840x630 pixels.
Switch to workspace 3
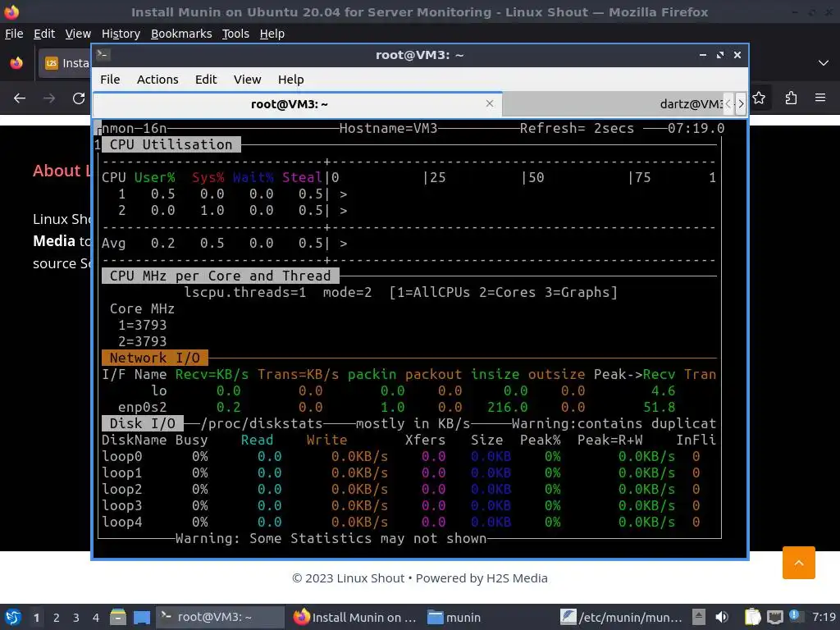click(x=76, y=617)
